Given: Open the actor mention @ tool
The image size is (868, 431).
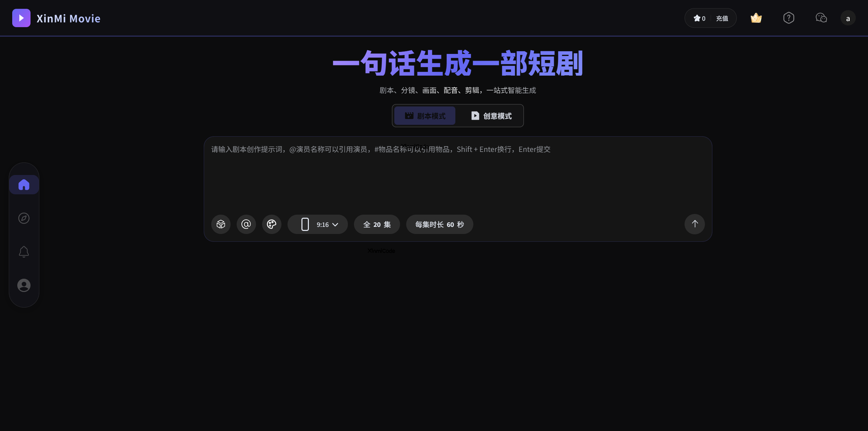Looking at the screenshot, I should point(246,224).
